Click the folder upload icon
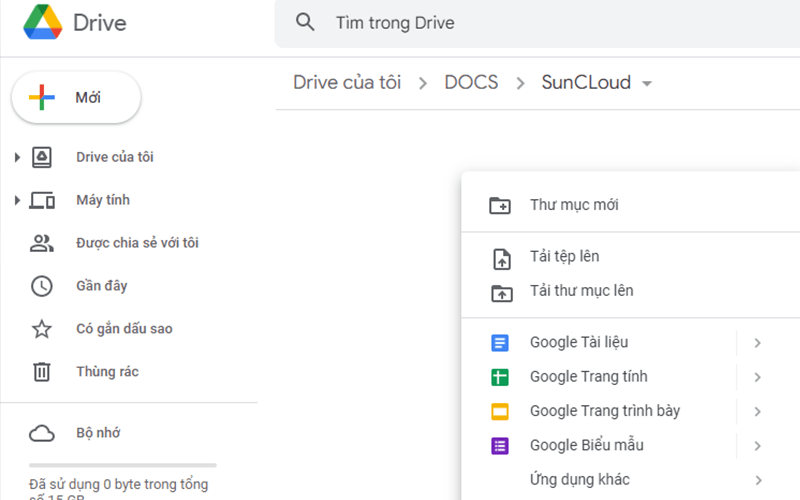 (x=502, y=293)
